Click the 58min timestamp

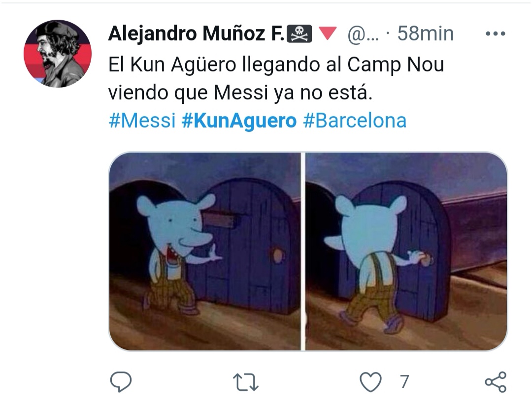click(426, 33)
